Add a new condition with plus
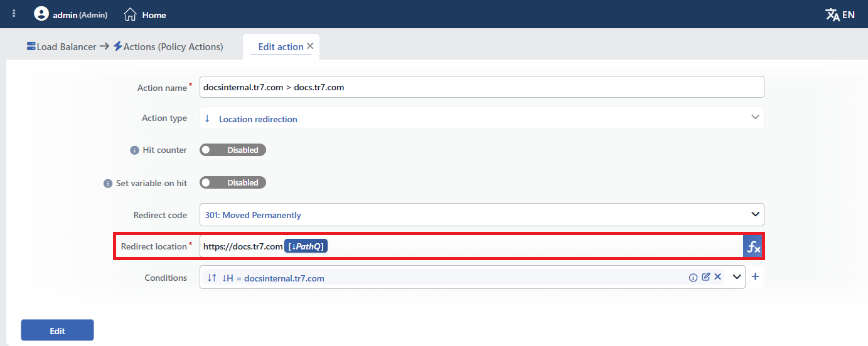The width and height of the screenshot is (868, 346). pyautogui.click(x=755, y=277)
